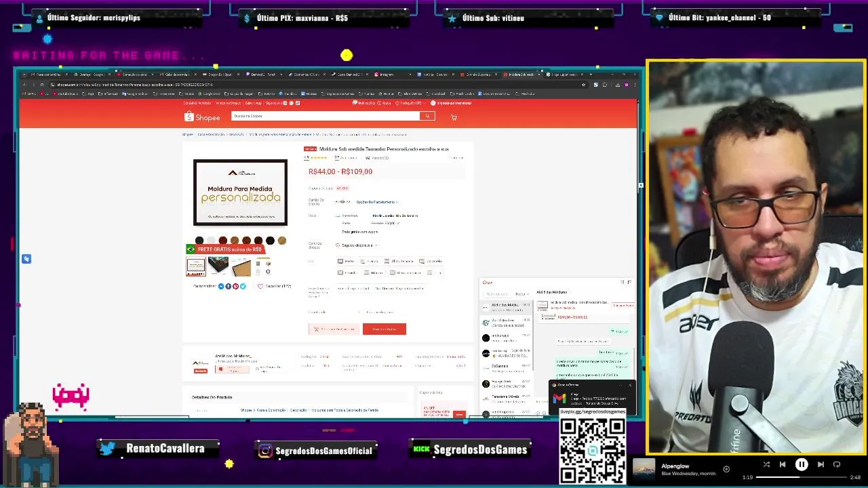Screen dimensions: 868x488
Task: Skip to previous track in music player
Action: point(783,464)
